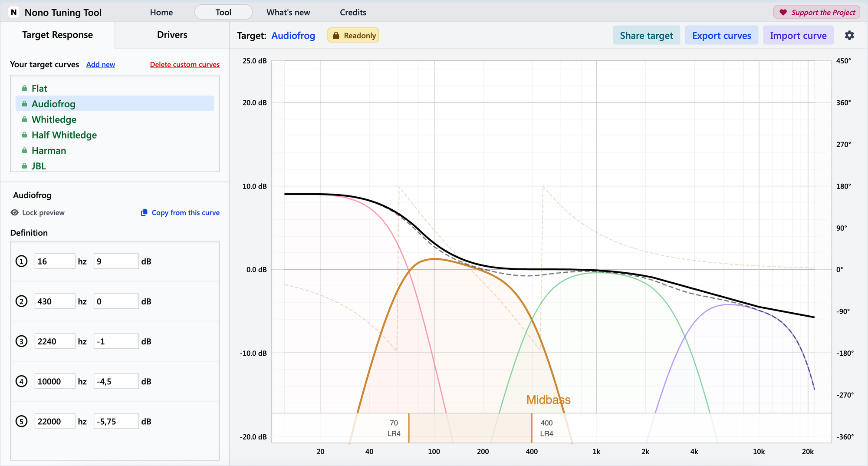Screen dimensions: 868x466
Task: Click the copy icon beside Copy from this curve
Action: (144, 212)
